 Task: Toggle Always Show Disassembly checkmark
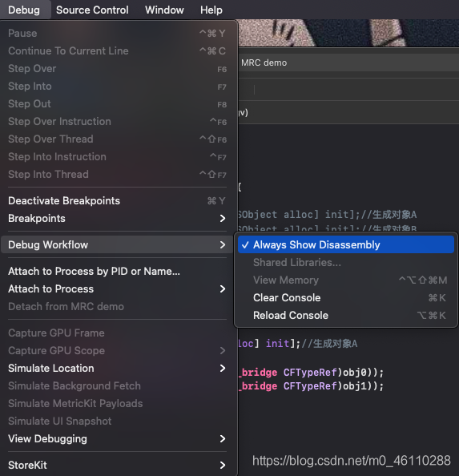[245, 245]
